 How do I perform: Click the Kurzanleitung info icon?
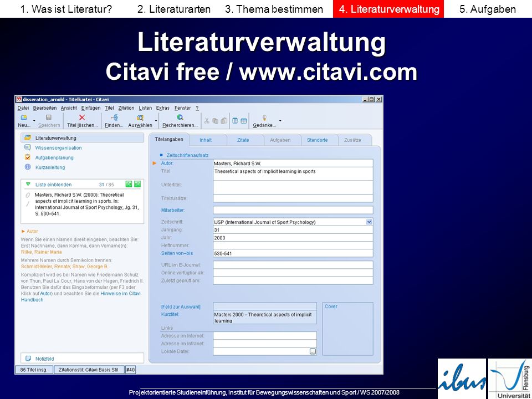point(28,167)
